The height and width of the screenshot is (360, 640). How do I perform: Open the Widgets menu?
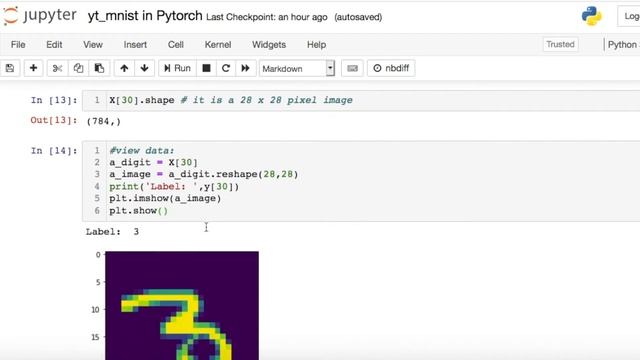(269, 44)
